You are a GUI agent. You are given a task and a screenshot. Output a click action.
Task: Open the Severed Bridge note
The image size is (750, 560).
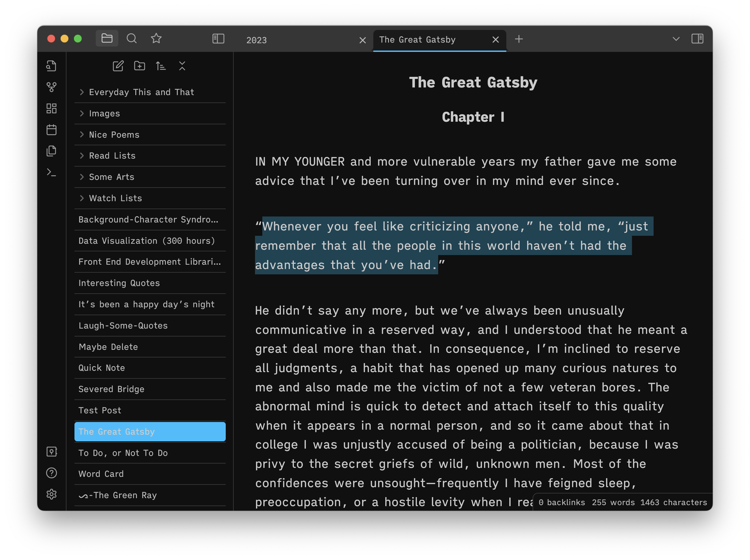pos(150,389)
